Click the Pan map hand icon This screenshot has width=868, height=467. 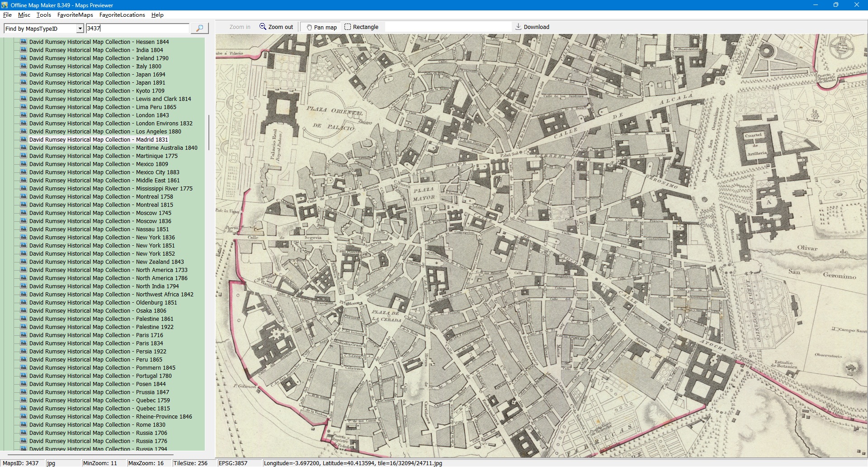(309, 27)
